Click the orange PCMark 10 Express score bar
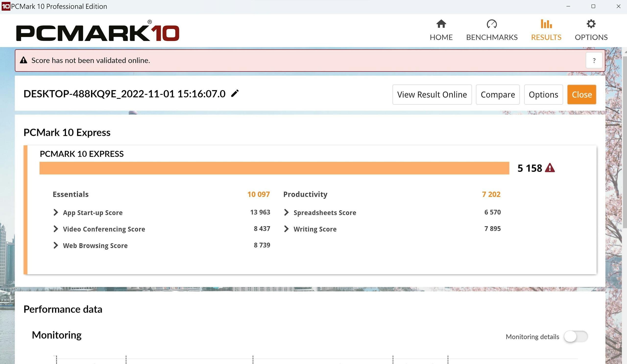The image size is (627, 364). coord(274,168)
